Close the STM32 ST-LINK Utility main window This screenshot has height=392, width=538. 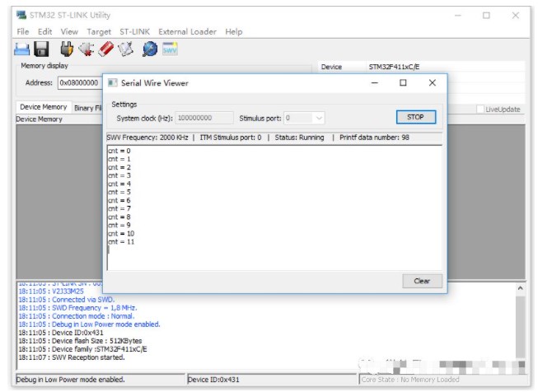516,15
